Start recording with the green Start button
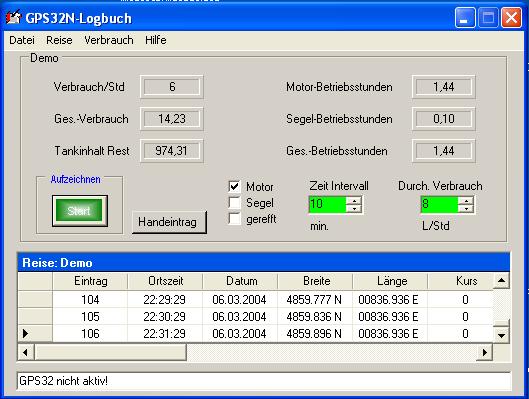The width and height of the screenshot is (529, 399). [80, 210]
